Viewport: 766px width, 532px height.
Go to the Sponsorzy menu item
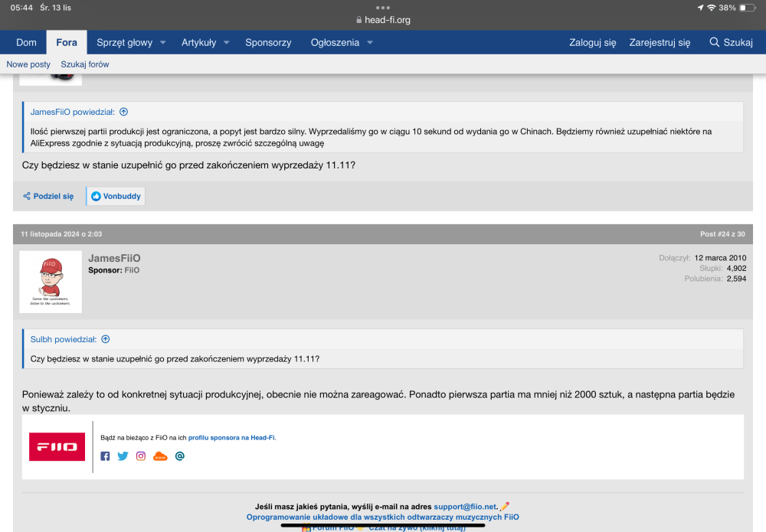click(x=268, y=43)
